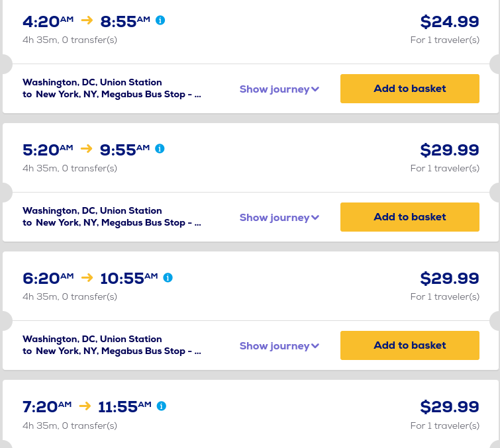Click the arrow icon after 6:20 AM
The height and width of the screenshot is (448, 500).
(x=87, y=277)
